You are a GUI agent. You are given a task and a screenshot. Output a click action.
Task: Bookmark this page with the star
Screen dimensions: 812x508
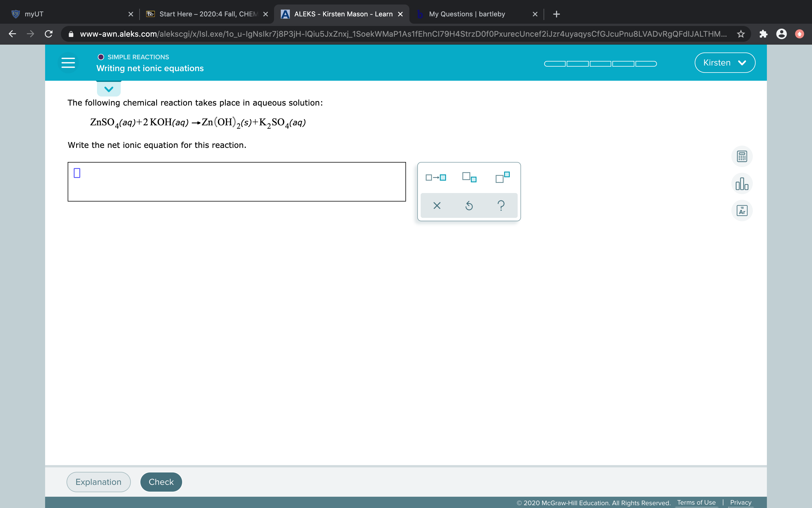[741, 34]
